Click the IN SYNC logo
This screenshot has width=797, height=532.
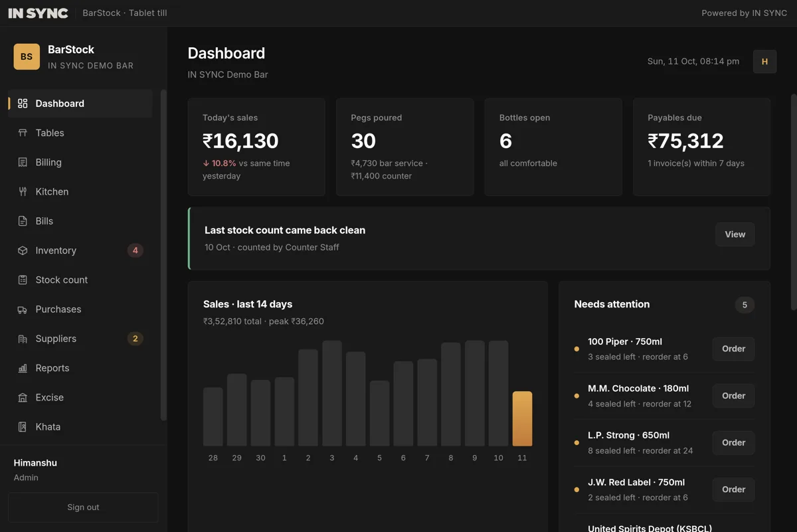pyautogui.click(x=38, y=13)
